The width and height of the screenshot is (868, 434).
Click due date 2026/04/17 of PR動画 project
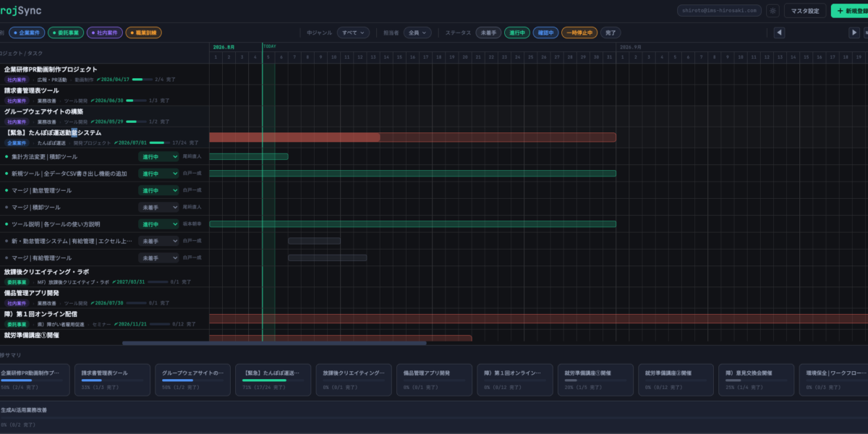tap(114, 80)
